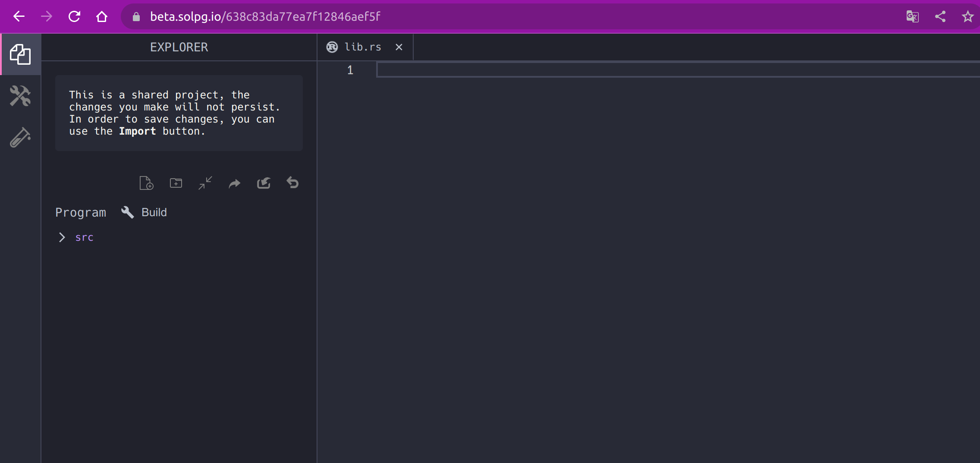Open the Test panel via test tube icon
Screen dimensions: 980x463
pos(20,138)
